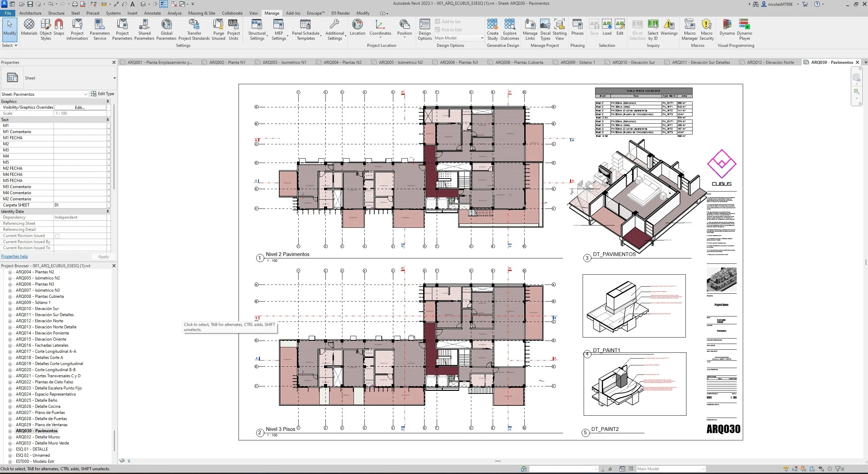Click the Purge Unused tool
This screenshot has width=868, height=474.
[x=219, y=30]
